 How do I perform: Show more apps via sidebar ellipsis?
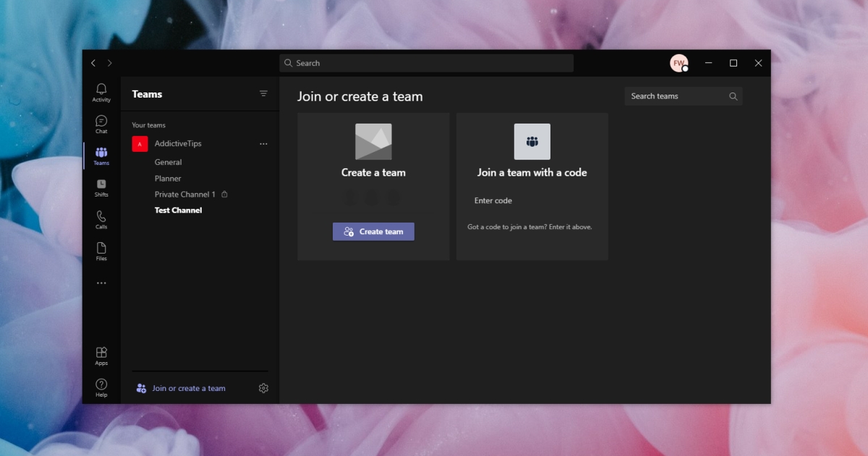101,283
